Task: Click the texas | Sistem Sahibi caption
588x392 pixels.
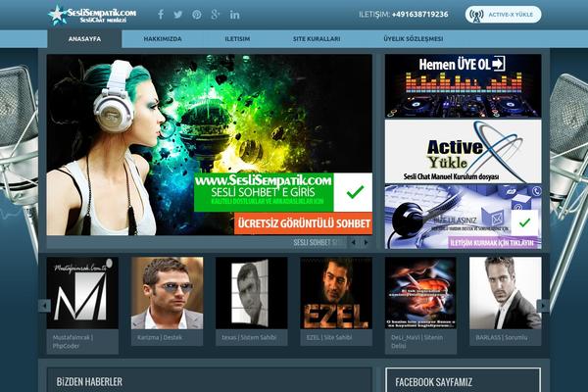Action: pyautogui.click(x=249, y=337)
